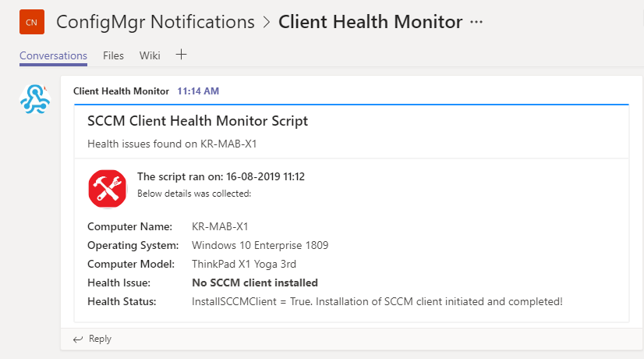Switch to the Conversations tab
Screen dimensions: 644x359
click(53, 55)
